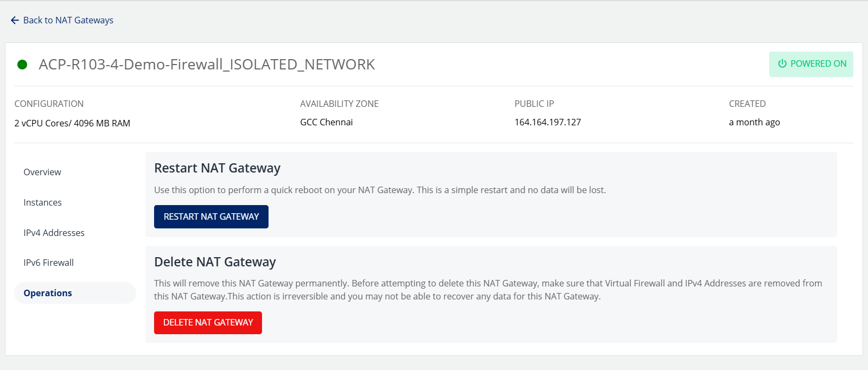
Task: Click the back arrow icon
Action: (x=15, y=20)
